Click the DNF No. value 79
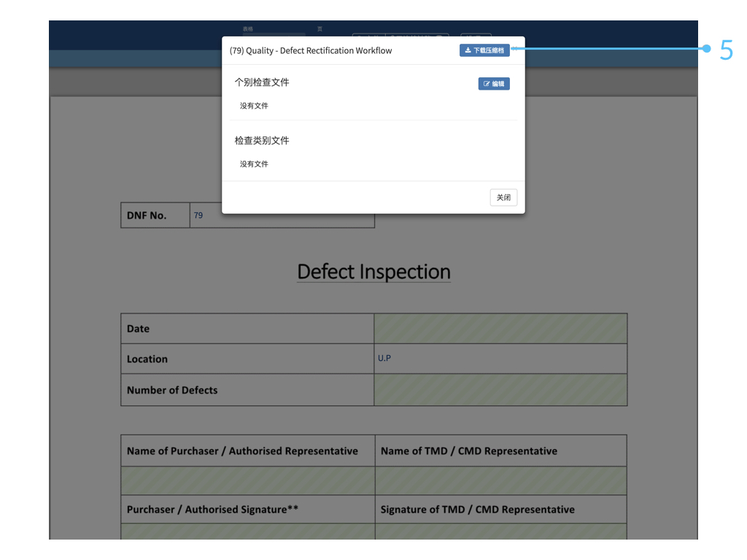The image size is (747, 560). 198,215
